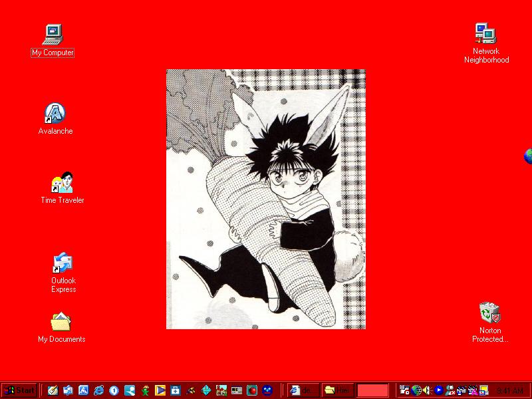Image resolution: width=532 pixels, height=399 pixels.
Task: Launch the Avalanche application
Action: point(56,113)
